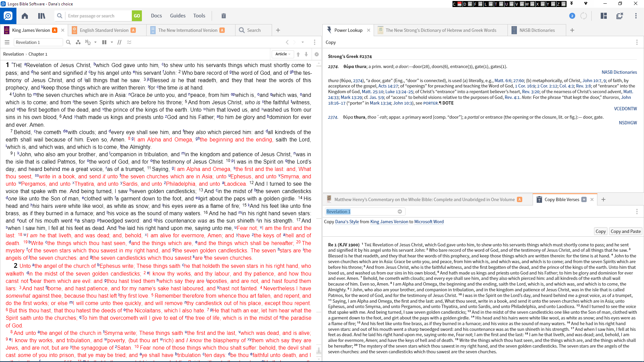Open the Tools menu

point(199,16)
